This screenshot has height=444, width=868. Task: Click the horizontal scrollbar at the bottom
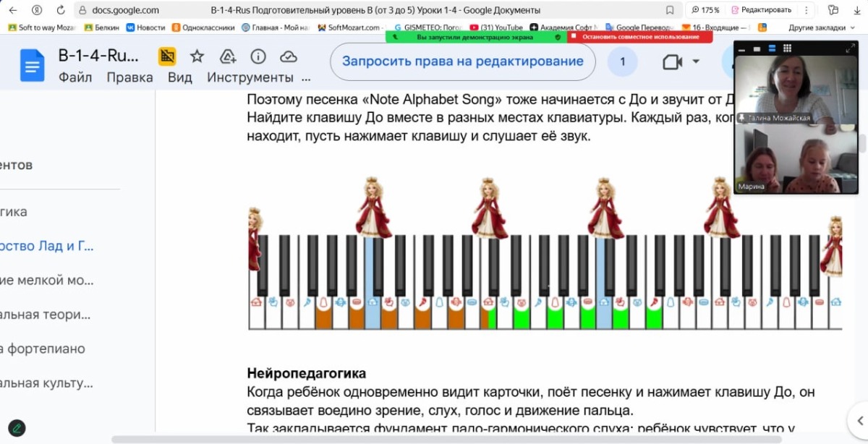tap(446, 439)
